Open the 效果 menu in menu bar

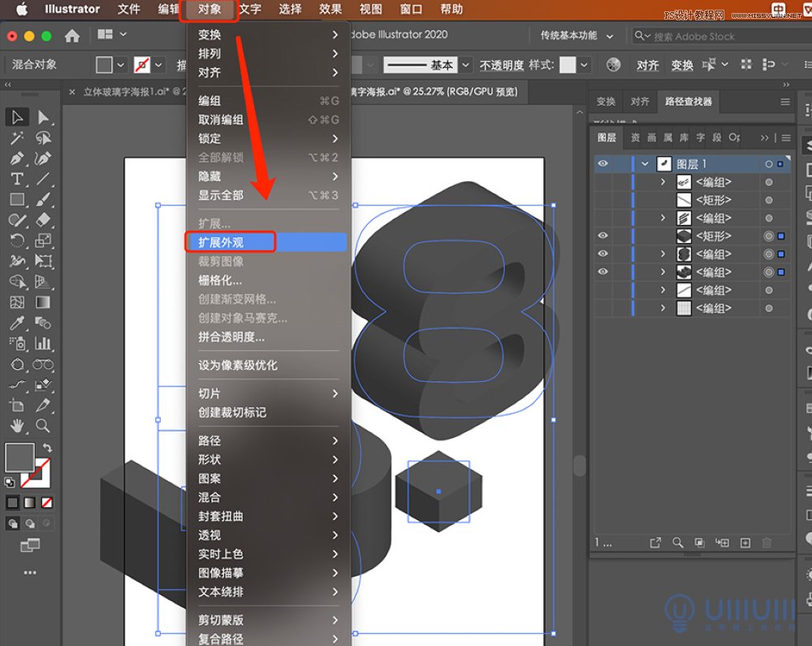330,10
